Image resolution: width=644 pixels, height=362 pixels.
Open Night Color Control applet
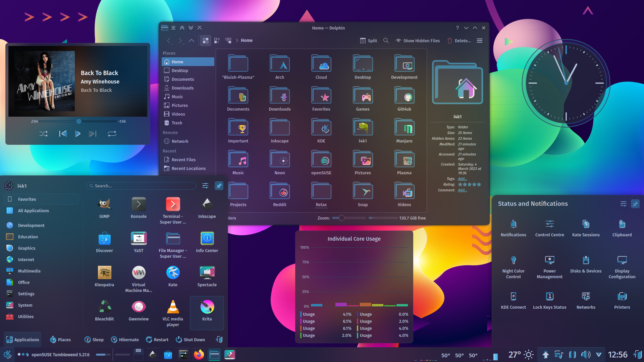pos(513,267)
